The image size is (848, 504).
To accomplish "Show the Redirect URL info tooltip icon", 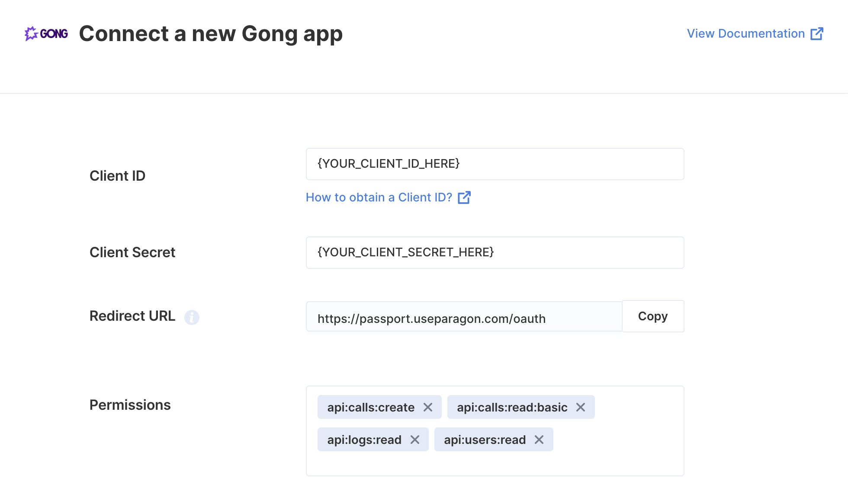I will pos(192,317).
